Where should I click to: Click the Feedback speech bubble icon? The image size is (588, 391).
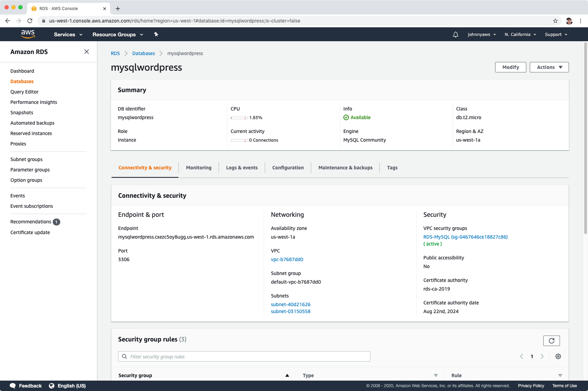point(13,386)
